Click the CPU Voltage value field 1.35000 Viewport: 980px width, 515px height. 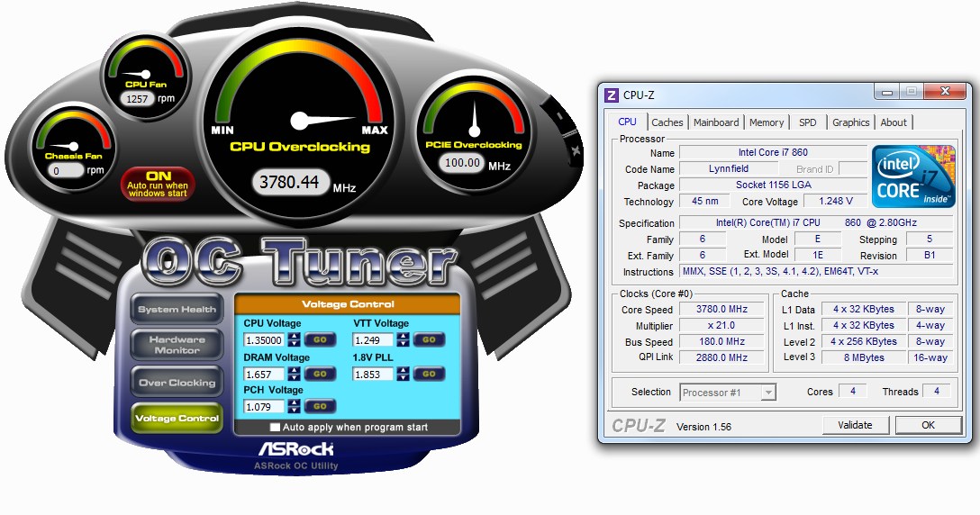pos(265,340)
